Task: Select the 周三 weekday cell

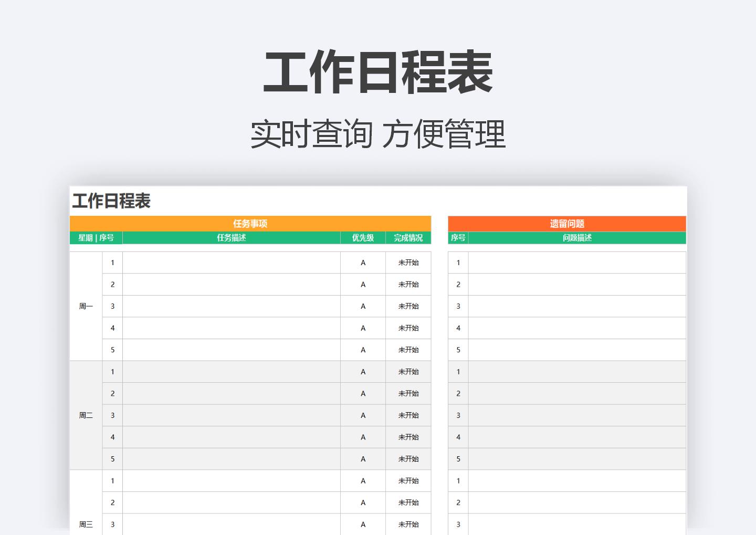Action: (86, 524)
